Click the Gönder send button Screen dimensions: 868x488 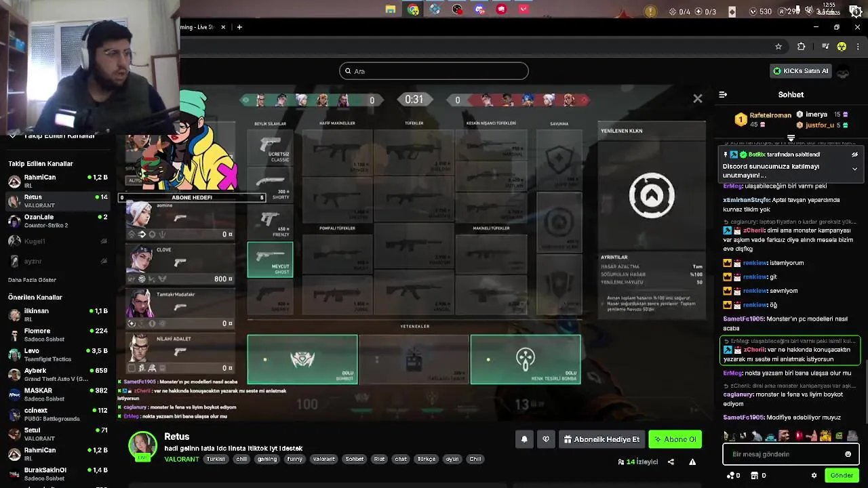[x=842, y=476]
